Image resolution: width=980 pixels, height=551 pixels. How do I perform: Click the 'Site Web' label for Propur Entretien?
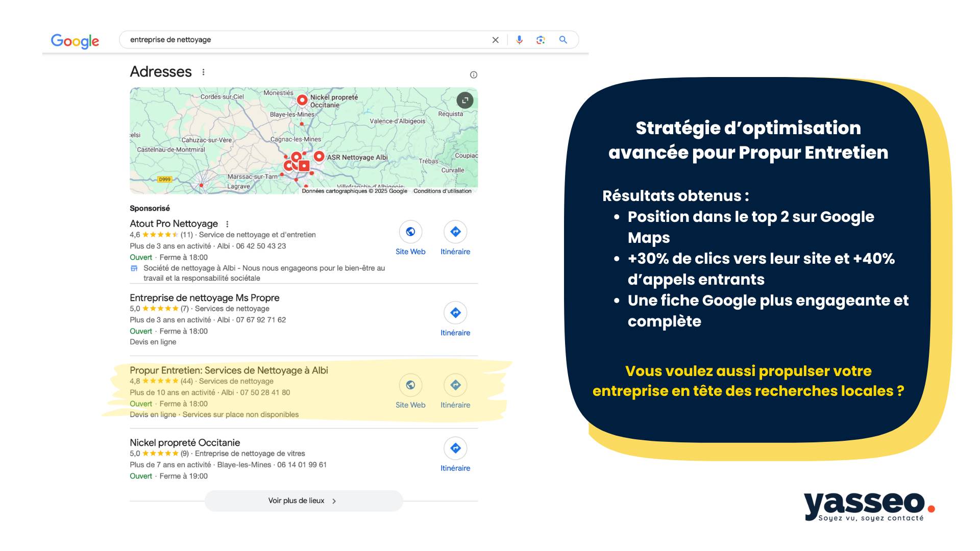[410, 405]
